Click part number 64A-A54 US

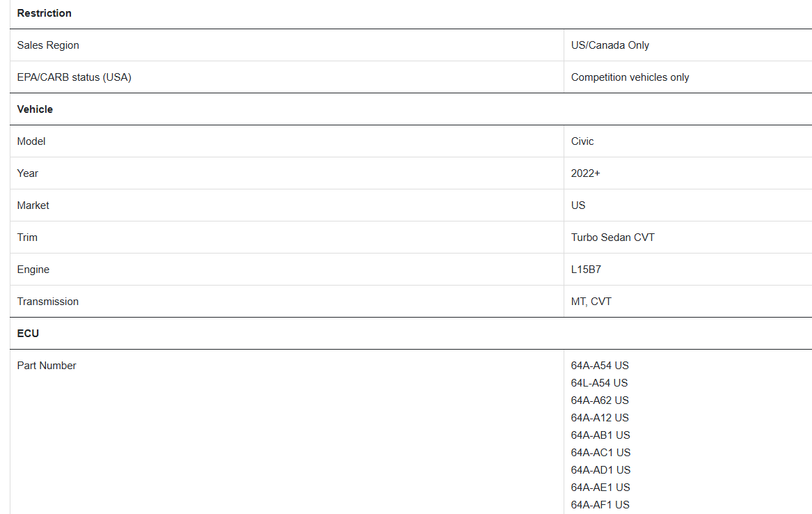point(600,366)
